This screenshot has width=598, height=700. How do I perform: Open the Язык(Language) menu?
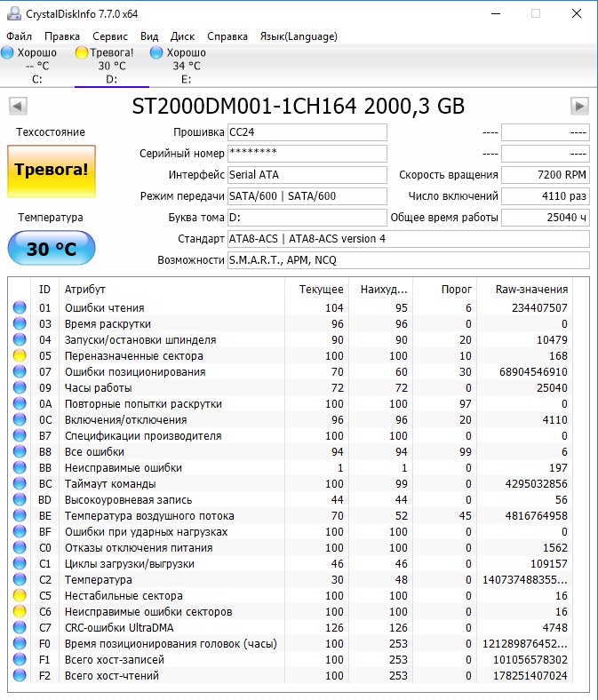(x=299, y=36)
